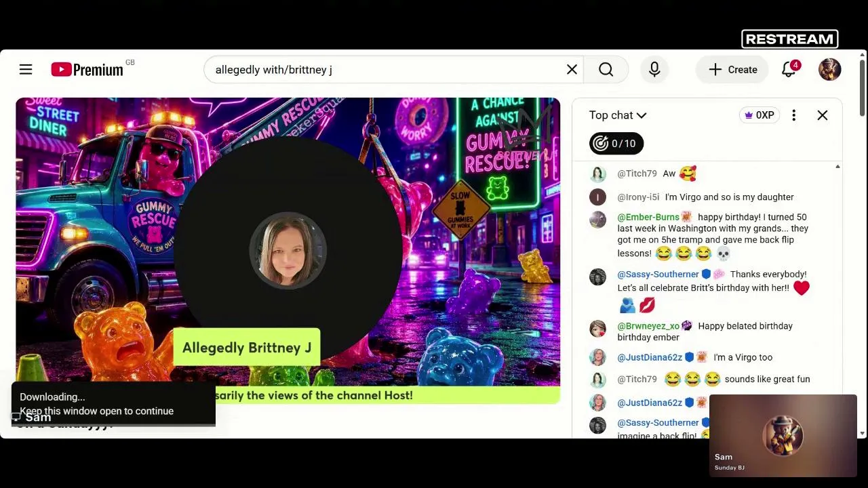
Task: Open @Brwneyez_xo username link
Action: [x=648, y=326]
